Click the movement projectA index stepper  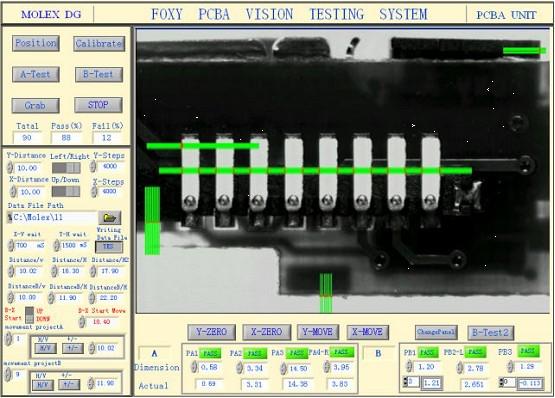coord(8,339)
